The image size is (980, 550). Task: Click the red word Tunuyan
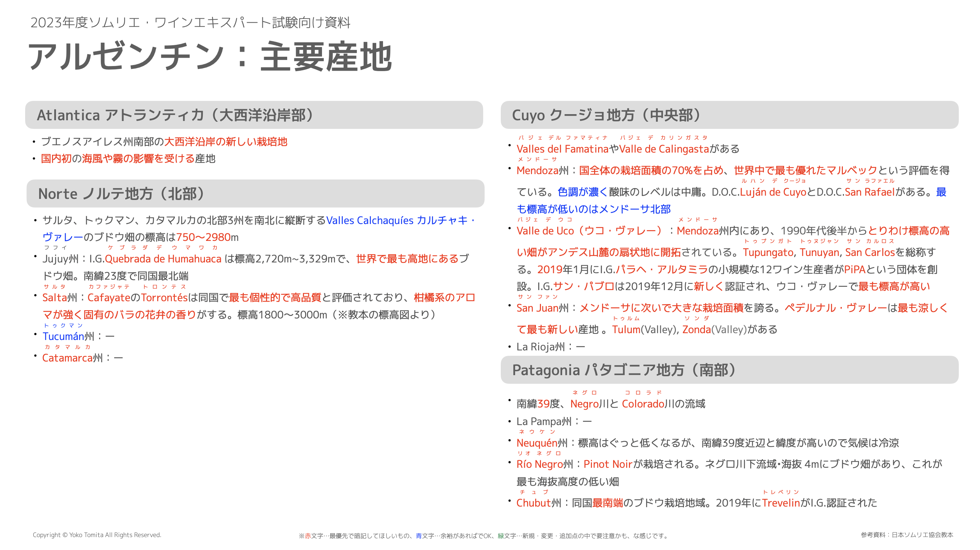click(x=819, y=252)
